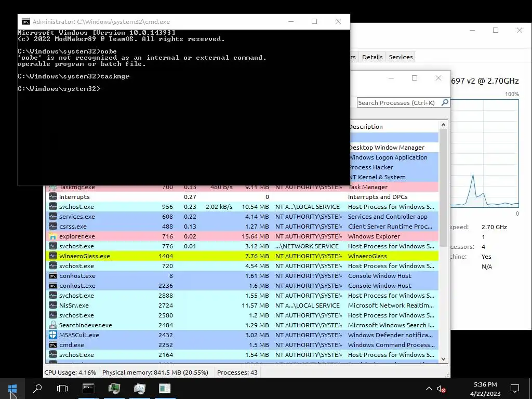Open the Services tab in Task Manager
The width and height of the screenshot is (532, 399).
coord(401,57)
